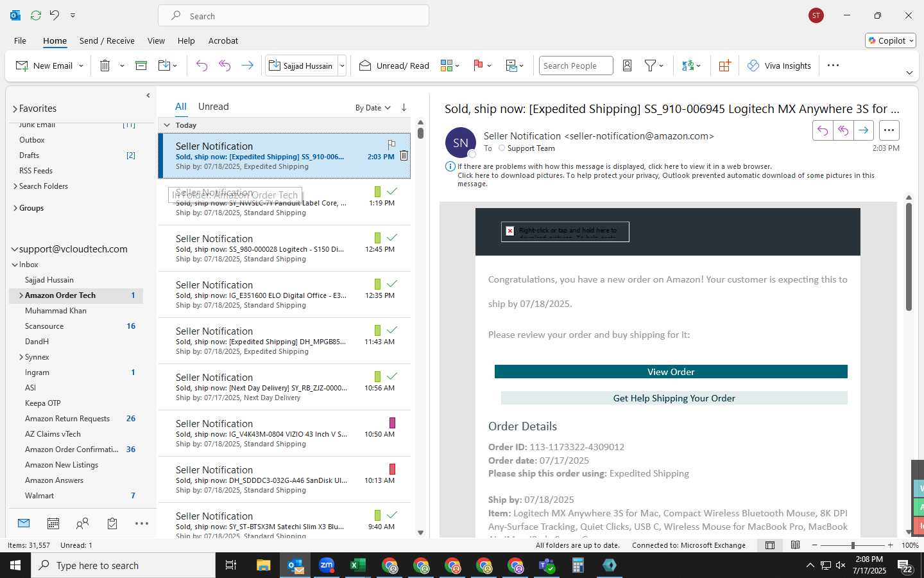Click the Follow Up flag ribbon icon
Viewport: 924px width, 578px height.
tap(478, 66)
